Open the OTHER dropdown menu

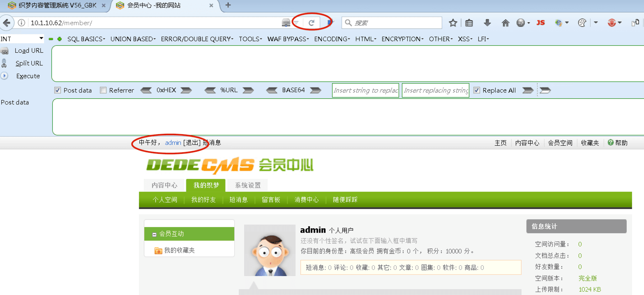point(441,39)
